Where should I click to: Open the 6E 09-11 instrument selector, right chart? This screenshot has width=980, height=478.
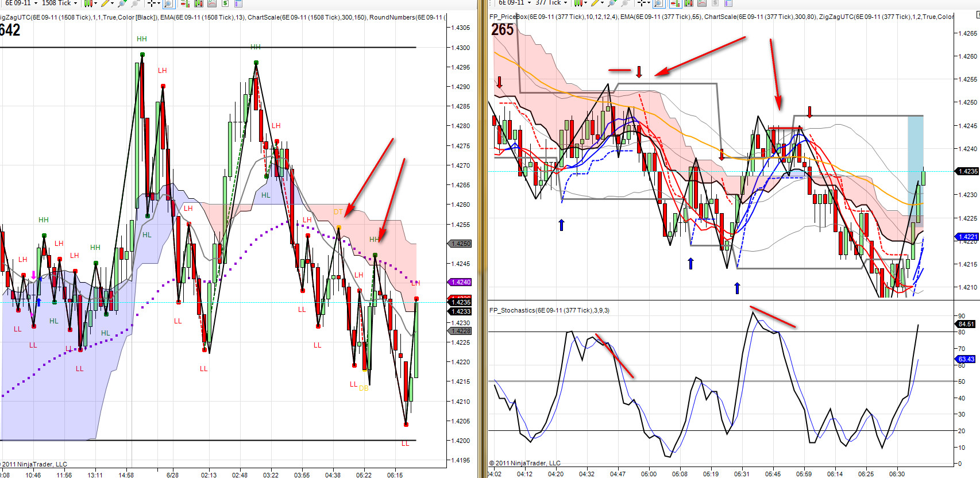click(514, 3)
